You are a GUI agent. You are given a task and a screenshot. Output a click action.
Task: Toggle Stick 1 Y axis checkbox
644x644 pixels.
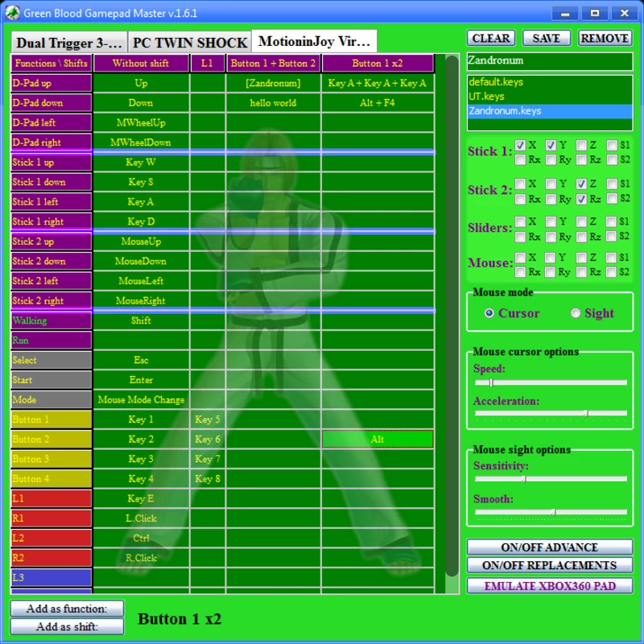tap(551, 145)
